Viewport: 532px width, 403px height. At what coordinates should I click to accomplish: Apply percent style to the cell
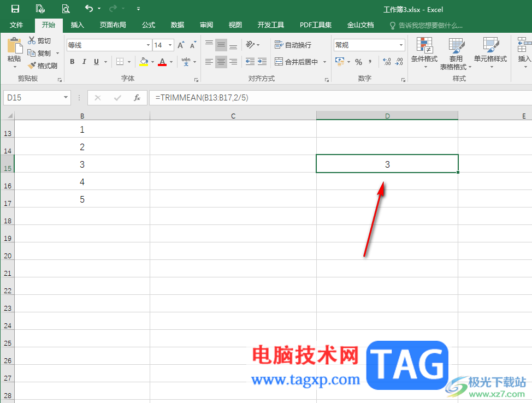pos(359,62)
